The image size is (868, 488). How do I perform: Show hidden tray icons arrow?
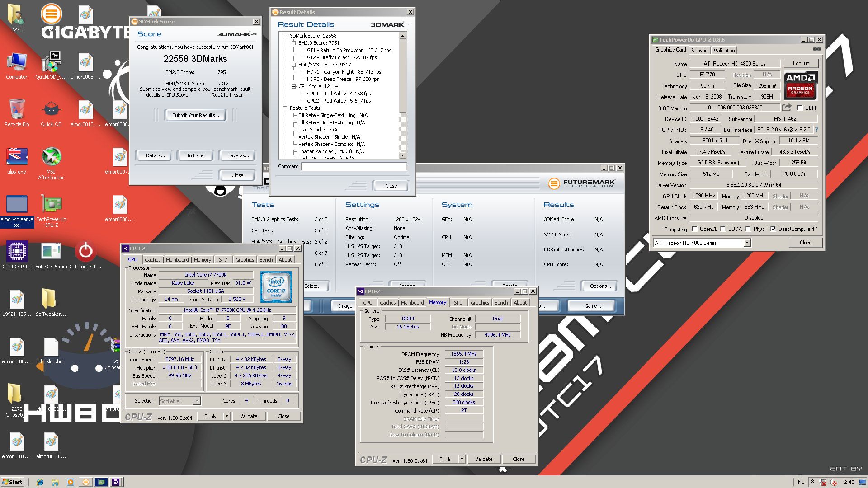point(812,482)
